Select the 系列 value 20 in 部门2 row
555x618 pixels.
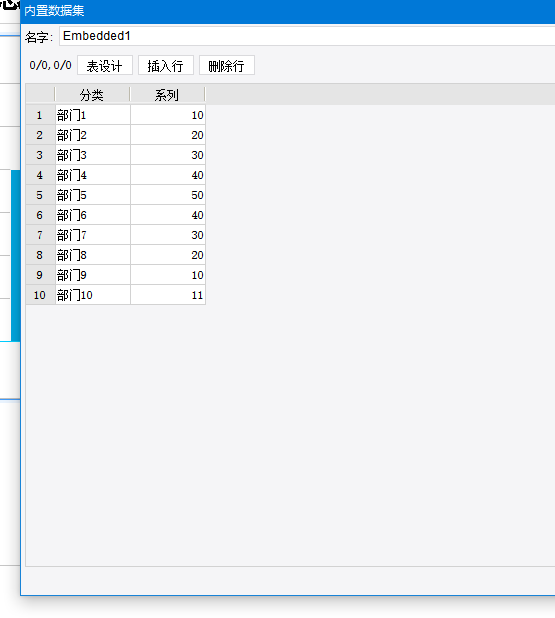[168, 135]
